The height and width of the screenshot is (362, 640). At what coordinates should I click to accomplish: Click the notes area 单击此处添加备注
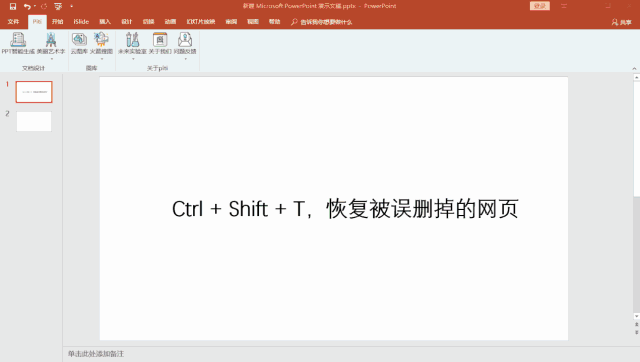tap(96, 354)
